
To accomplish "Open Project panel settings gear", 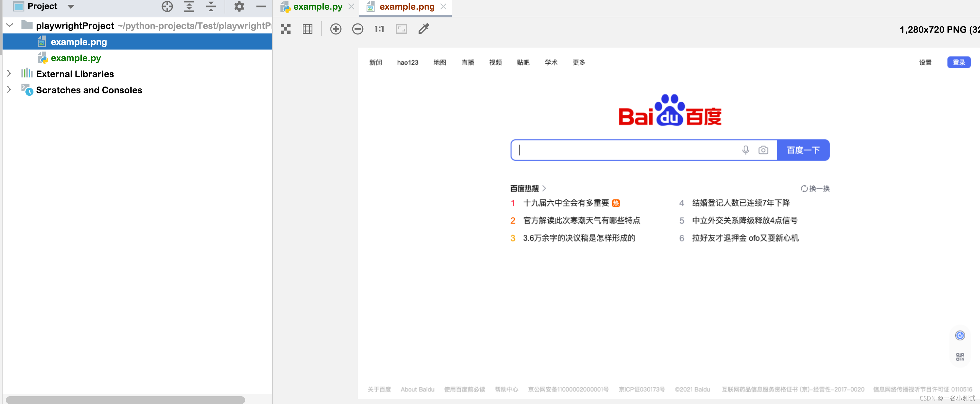I will 239,6.
